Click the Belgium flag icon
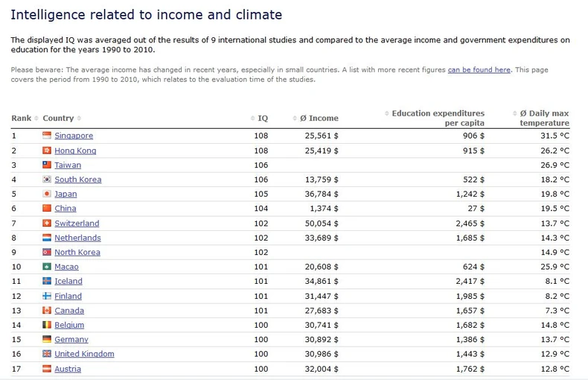588x380 pixels. coord(47,325)
